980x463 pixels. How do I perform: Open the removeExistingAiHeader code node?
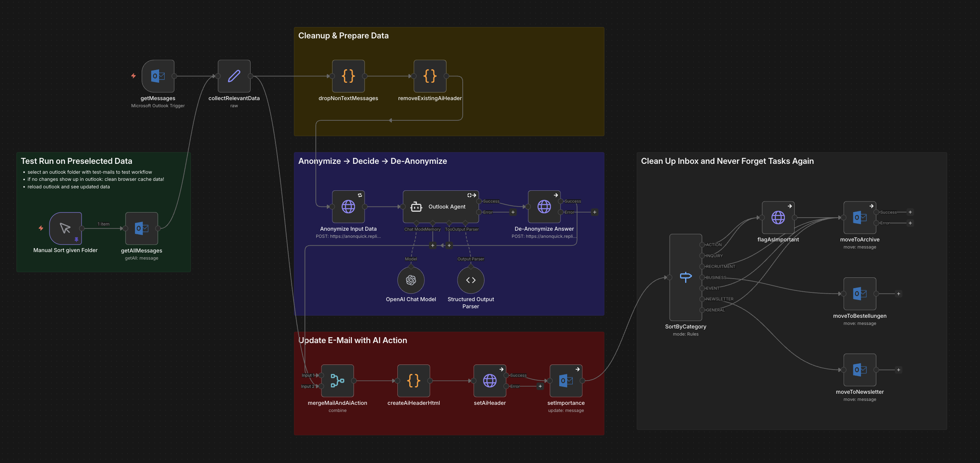pos(430,76)
